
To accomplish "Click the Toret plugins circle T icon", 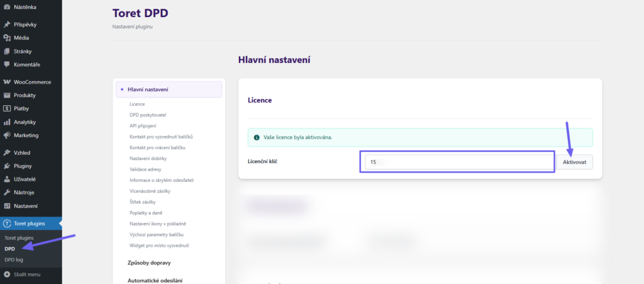I will click(x=6, y=224).
